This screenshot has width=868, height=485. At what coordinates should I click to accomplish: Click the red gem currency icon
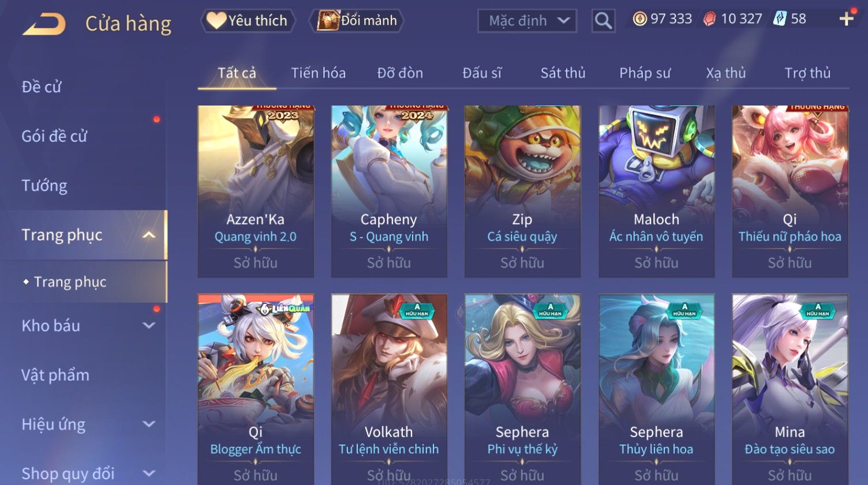tap(709, 19)
